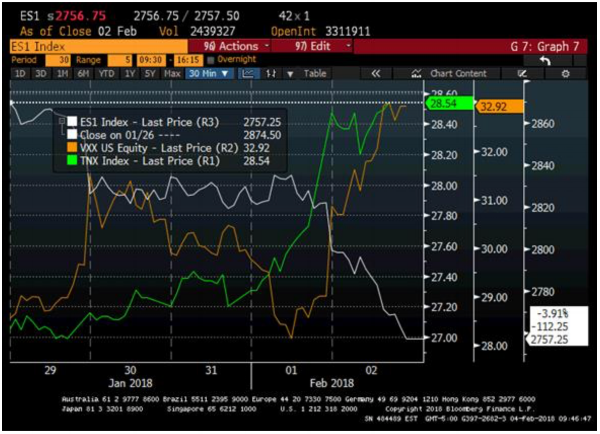Open the 30 Min interval dropdown

point(209,73)
